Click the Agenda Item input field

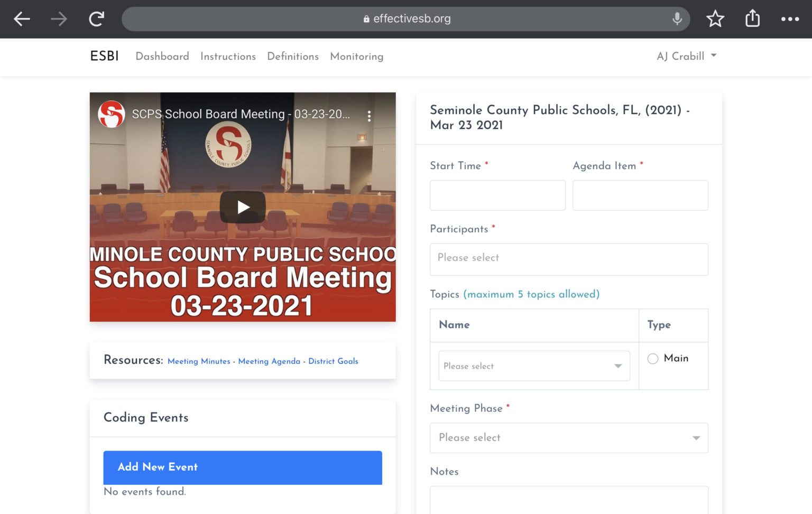640,195
